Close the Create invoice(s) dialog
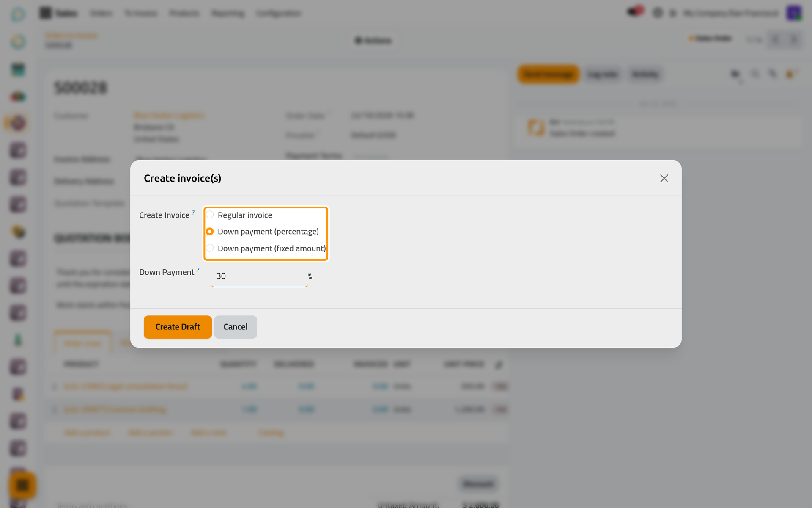Screen dimensions: 812x508 click(664, 179)
